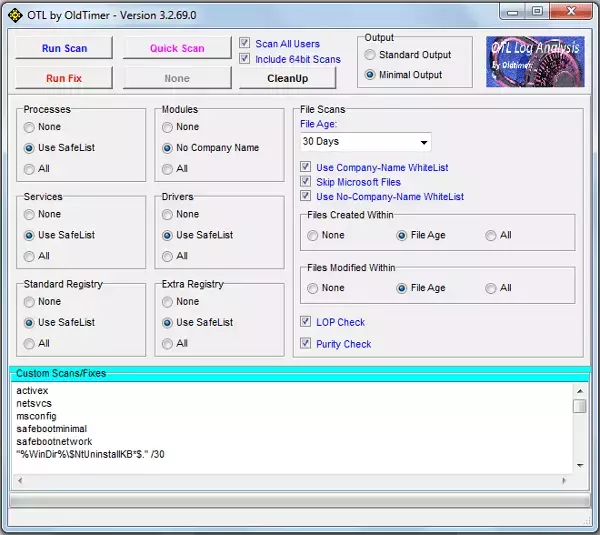
Task: Start a Quick Scan
Action: click(x=177, y=48)
